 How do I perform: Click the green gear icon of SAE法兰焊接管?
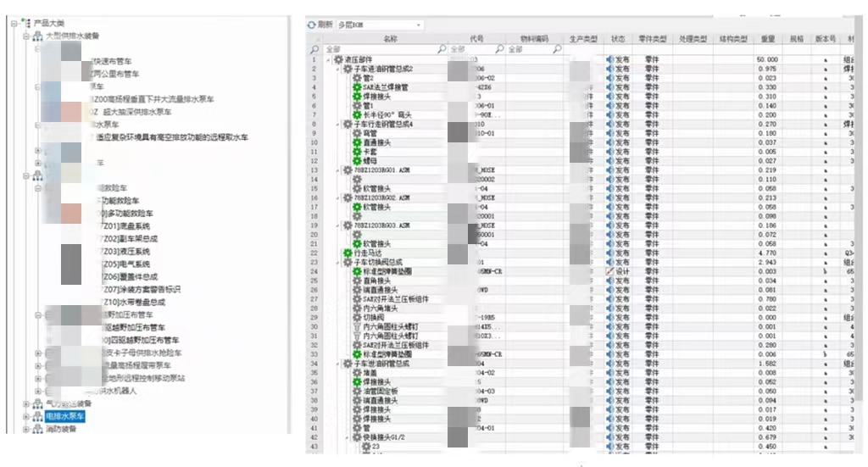[357, 87]
